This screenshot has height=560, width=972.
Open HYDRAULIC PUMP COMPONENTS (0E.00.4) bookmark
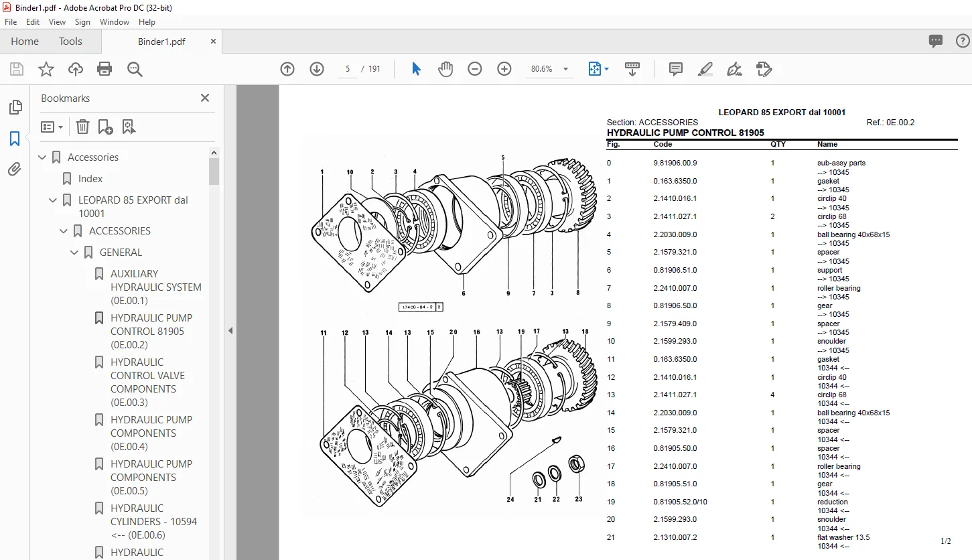151,433
